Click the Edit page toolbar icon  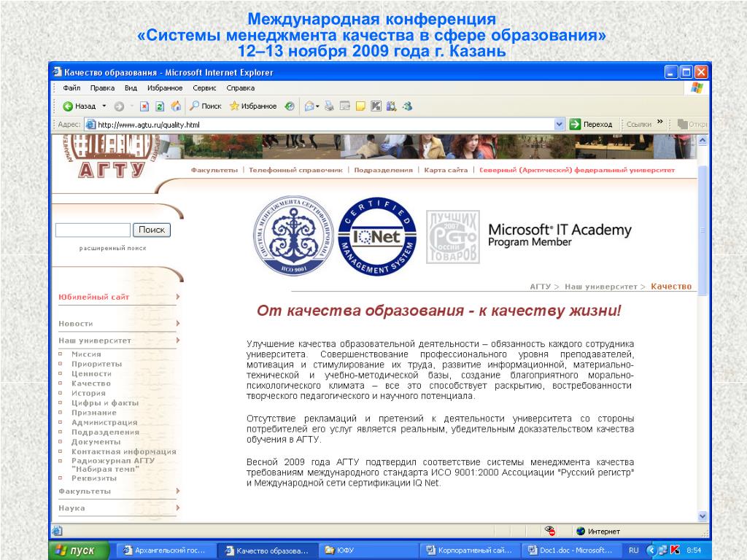point(345,106)
